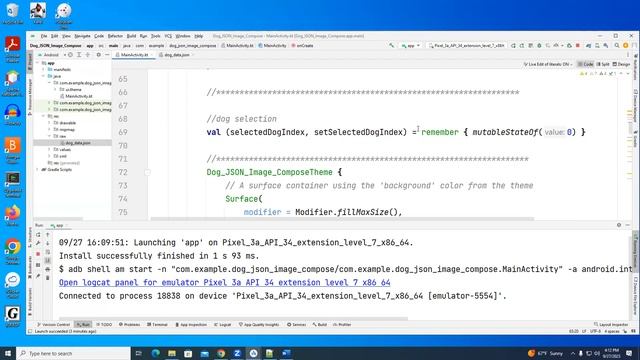Open the App Inspection tool window
Viewport: 640px width, 360px height.
tap(191, 324)
